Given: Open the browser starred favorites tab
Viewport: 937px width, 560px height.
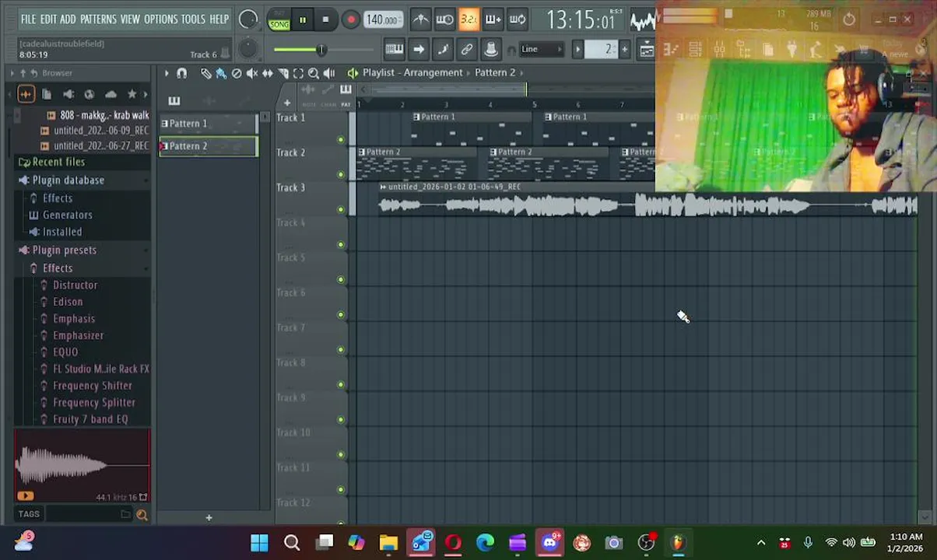Looking at the screenshot, I should click(132, 94).
